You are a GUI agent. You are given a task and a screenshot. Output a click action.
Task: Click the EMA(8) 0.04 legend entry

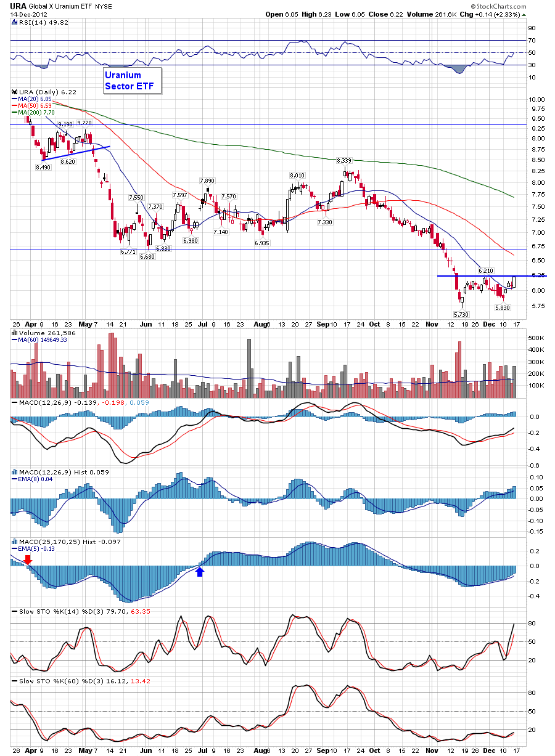point(33,479)
